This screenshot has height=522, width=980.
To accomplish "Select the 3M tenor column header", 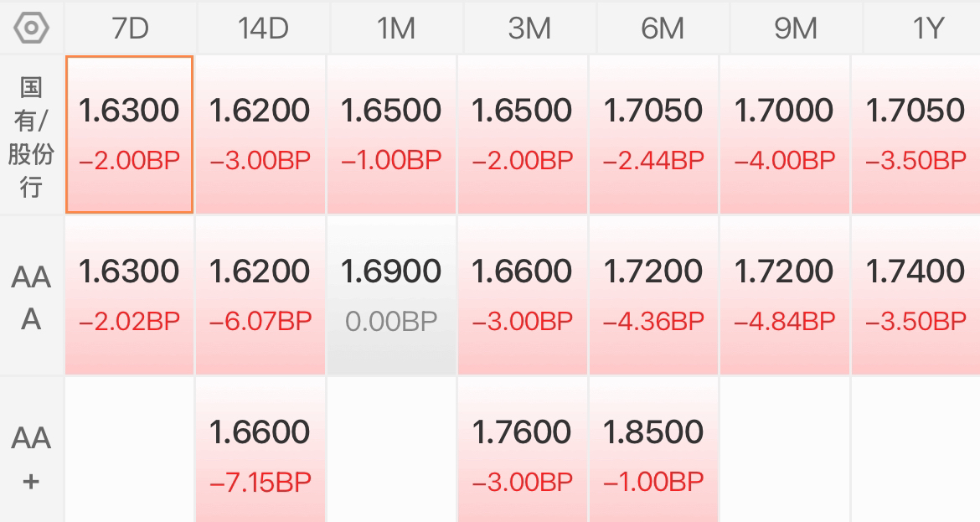I will tap(529, 28).
